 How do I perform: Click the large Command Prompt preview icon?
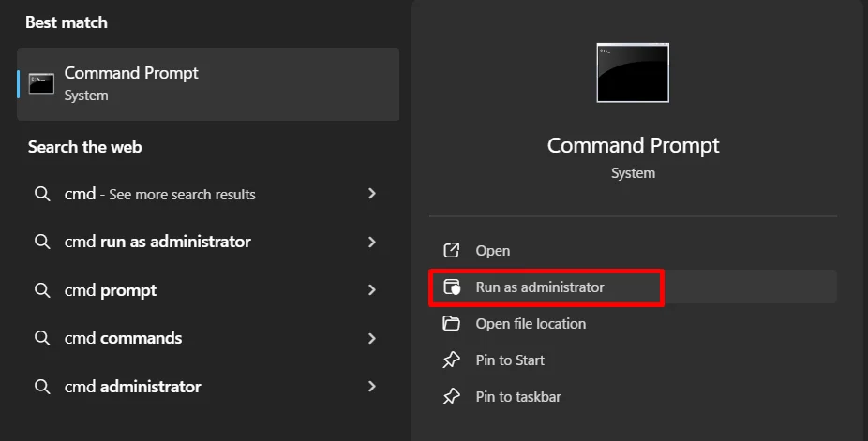coord(633,73)
